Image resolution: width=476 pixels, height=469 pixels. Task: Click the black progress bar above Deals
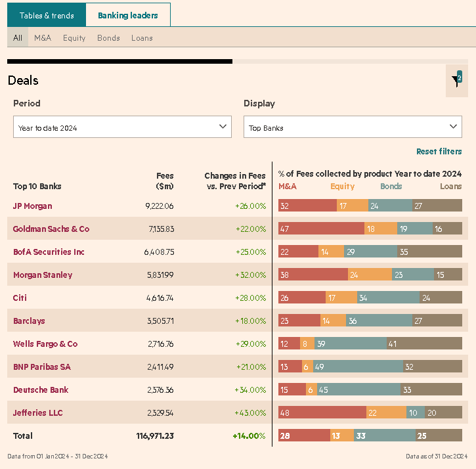click(x=119, y=61)
